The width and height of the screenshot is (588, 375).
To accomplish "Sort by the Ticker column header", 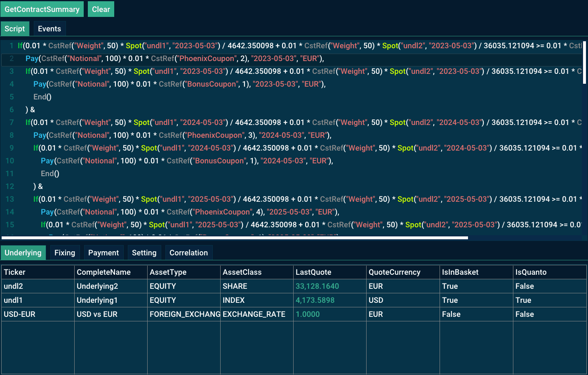I will click(38, 272).
